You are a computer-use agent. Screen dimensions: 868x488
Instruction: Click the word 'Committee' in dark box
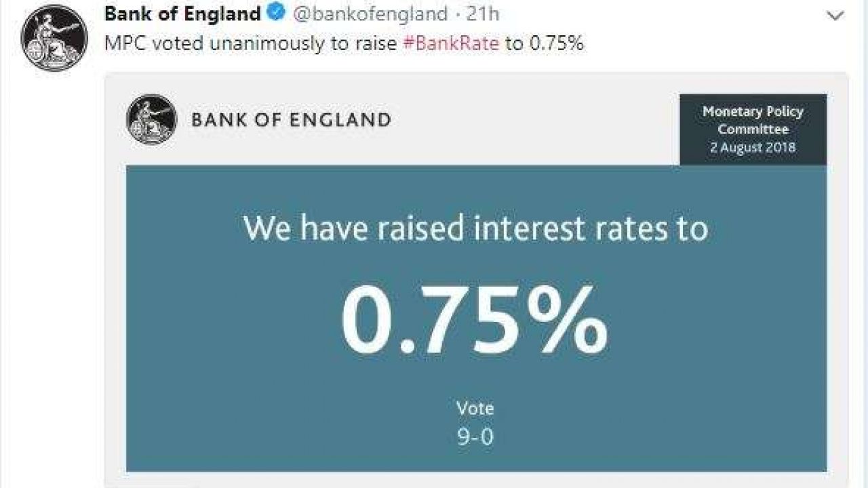753,129
